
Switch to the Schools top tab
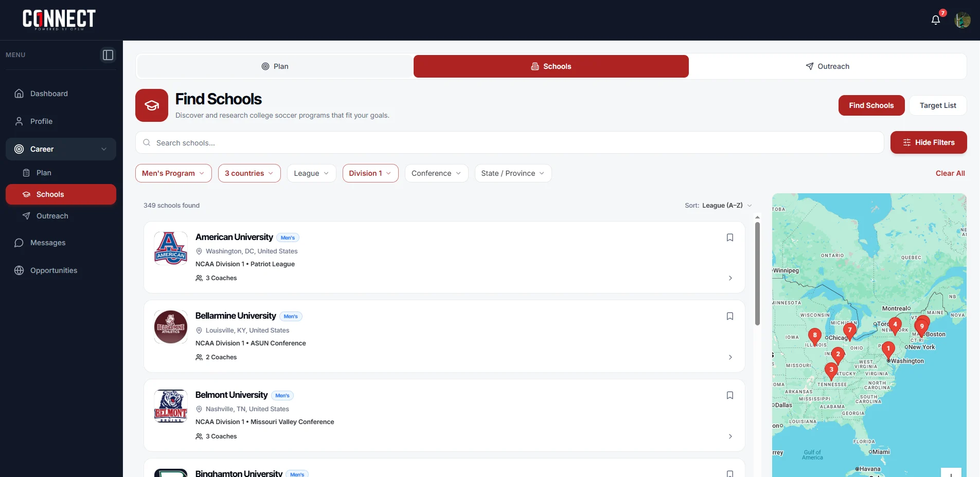pyautogui.click(x=551, y=66)
